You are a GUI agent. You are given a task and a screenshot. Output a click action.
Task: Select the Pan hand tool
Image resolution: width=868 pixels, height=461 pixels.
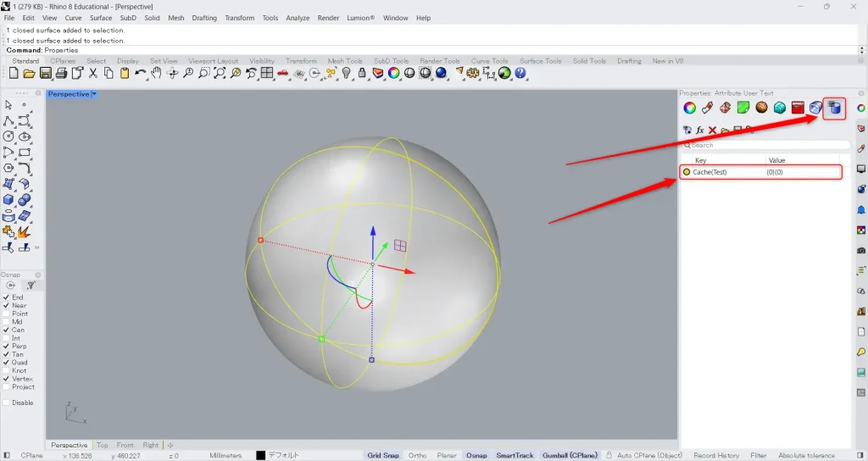156,74
